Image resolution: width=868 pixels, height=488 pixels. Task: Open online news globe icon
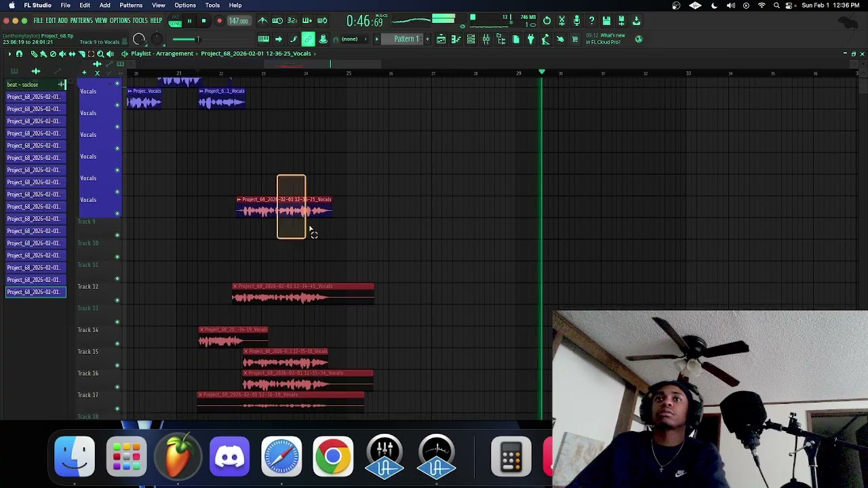click(638, 39)
